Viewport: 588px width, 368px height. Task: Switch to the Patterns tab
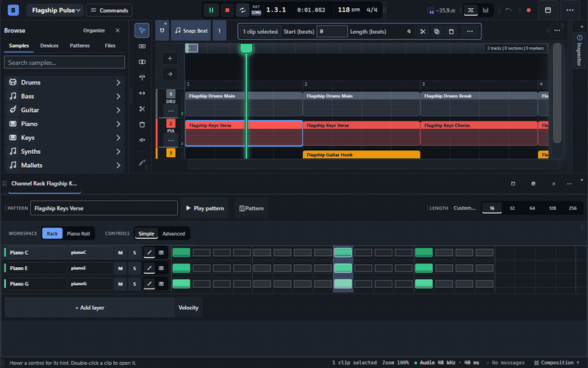pos(79,46)
